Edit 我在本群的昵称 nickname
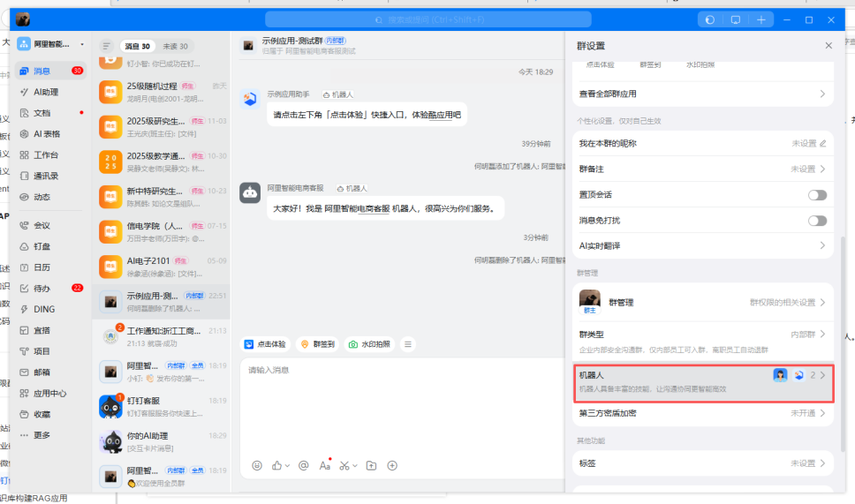 823,143
